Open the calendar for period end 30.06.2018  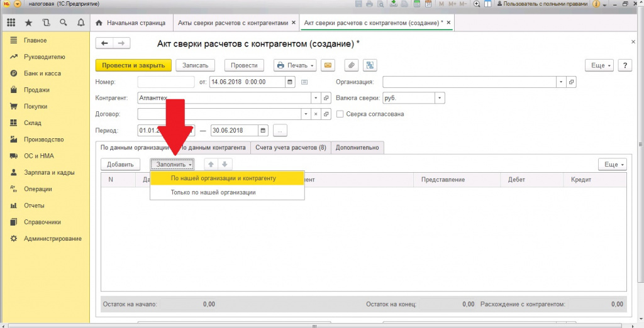click(263, 131)
